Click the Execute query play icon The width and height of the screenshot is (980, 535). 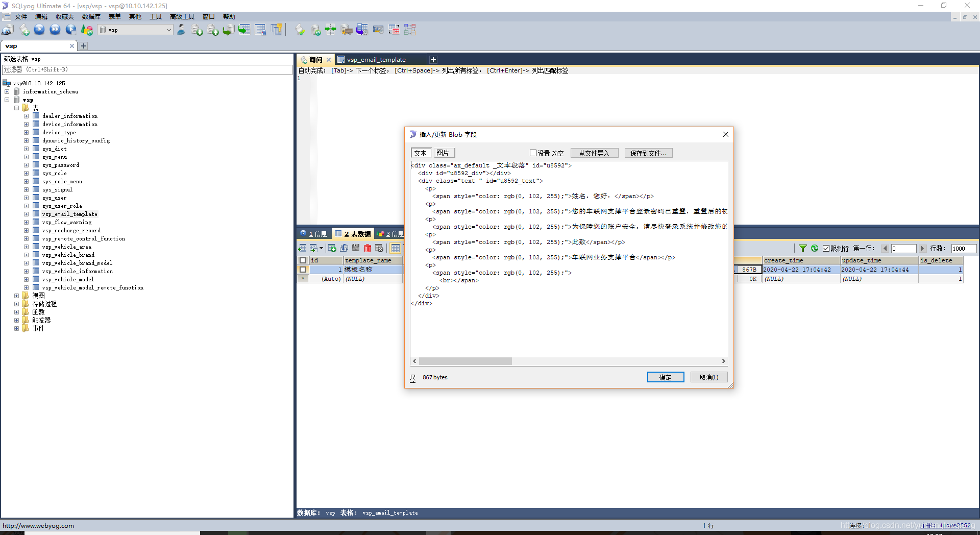(39, 30)
